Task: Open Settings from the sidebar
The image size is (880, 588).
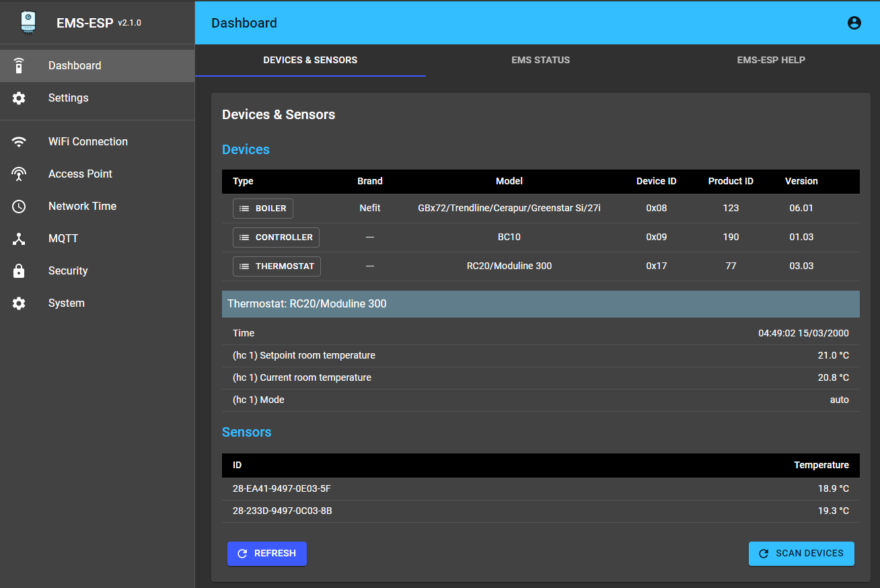Action: pos(68,98)
